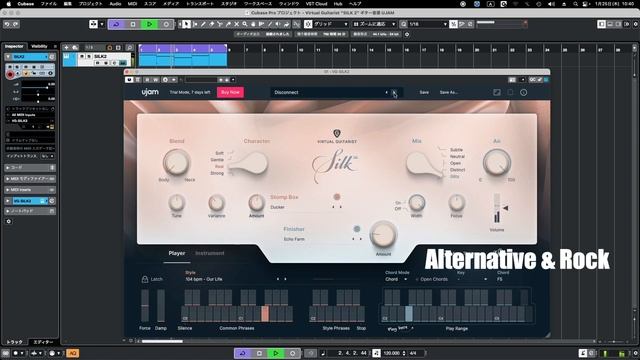Click the Force slider
Image resolution: width=640 pixels, height=360 pixels.
coord(144,306)
